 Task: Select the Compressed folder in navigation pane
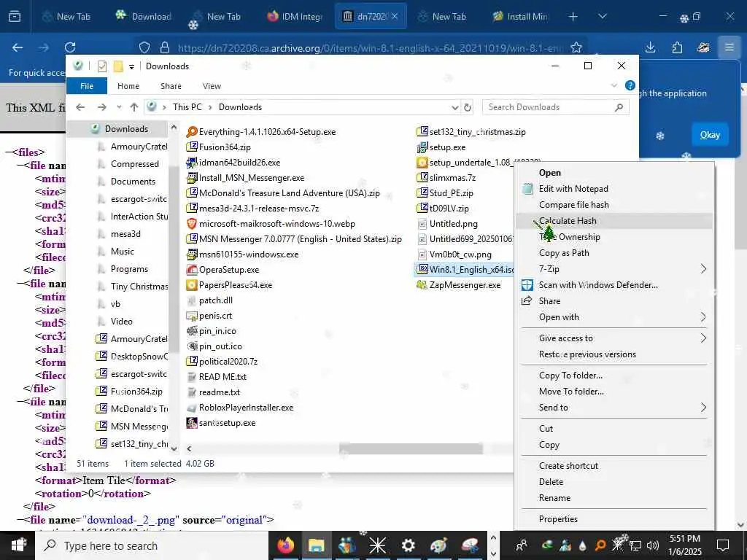(x=134, y=164)
